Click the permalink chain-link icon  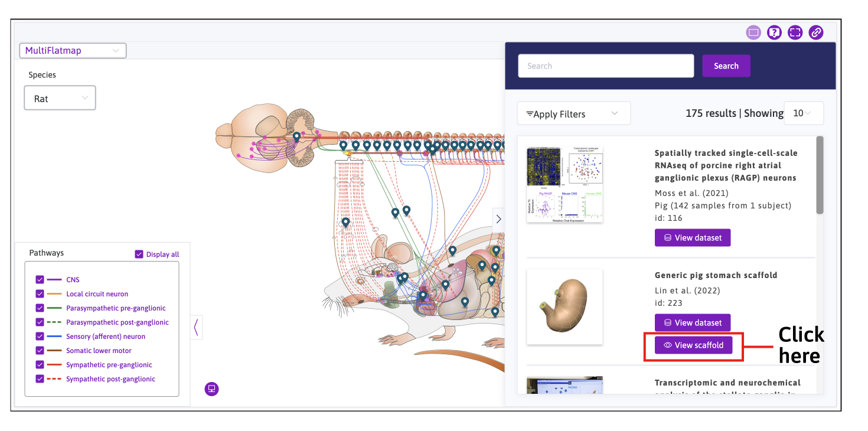816,32
